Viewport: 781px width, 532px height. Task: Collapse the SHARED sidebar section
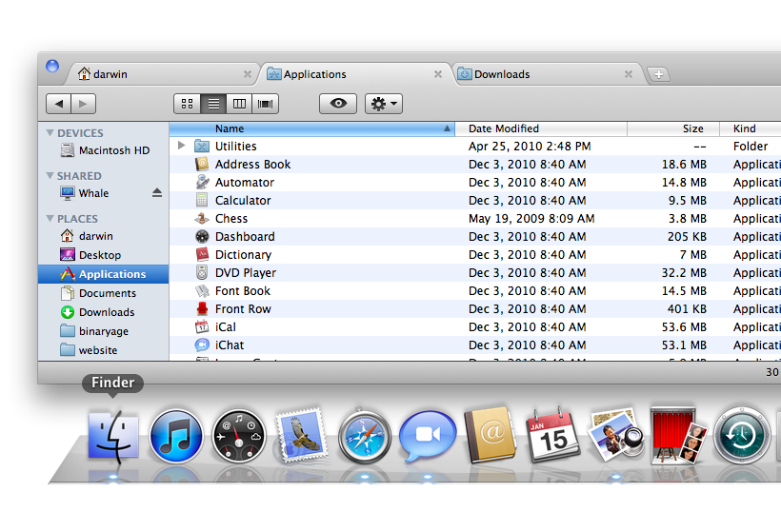[x=50, y=176]
